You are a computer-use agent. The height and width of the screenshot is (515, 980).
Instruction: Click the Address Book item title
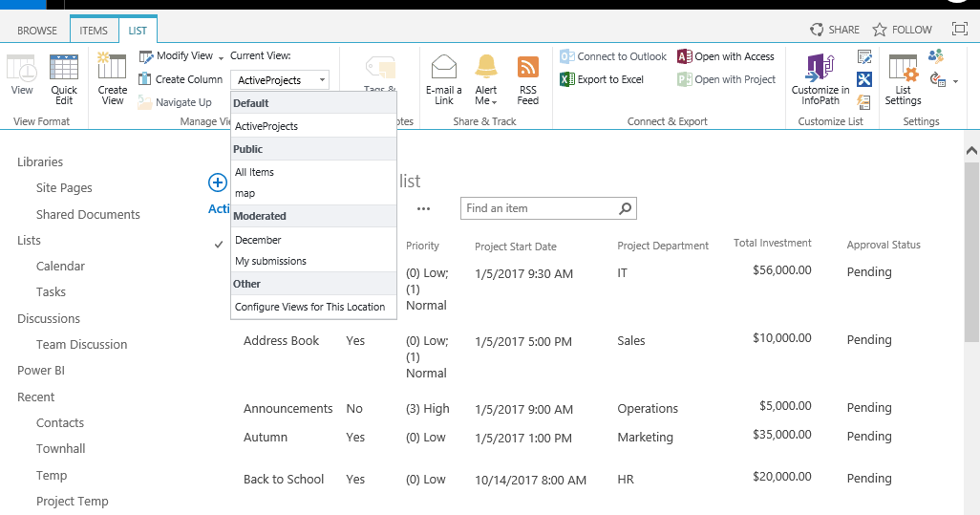point(281,340)
